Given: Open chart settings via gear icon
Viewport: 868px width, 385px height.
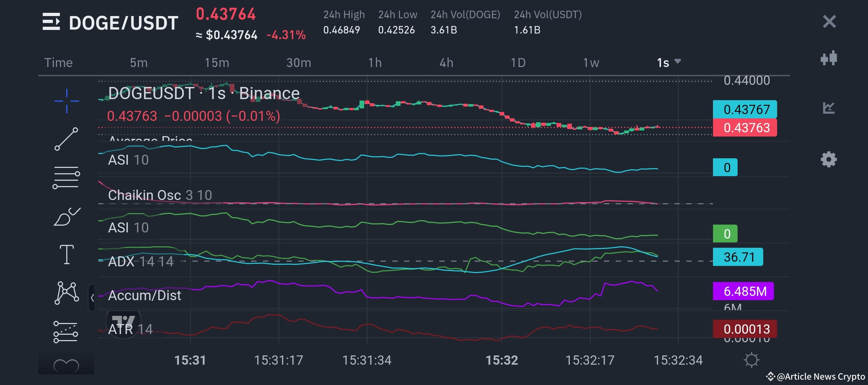Looking at the screenshot, I should click(829, 159).
